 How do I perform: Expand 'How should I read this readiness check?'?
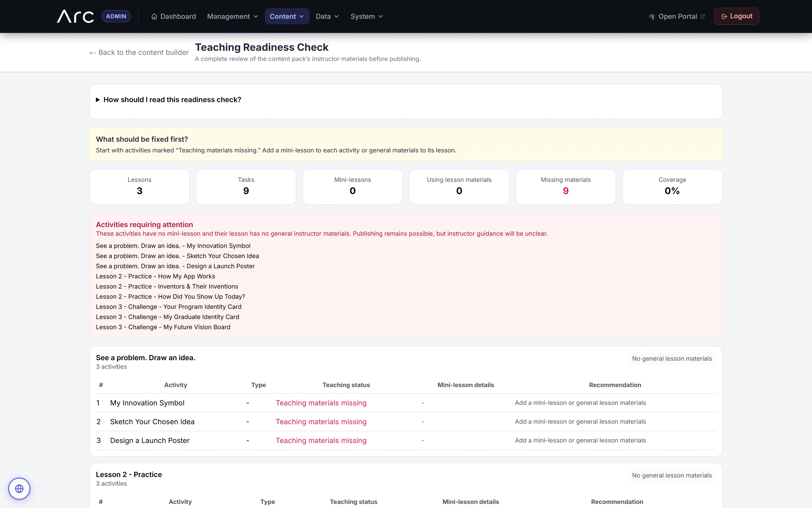(168, 100)
